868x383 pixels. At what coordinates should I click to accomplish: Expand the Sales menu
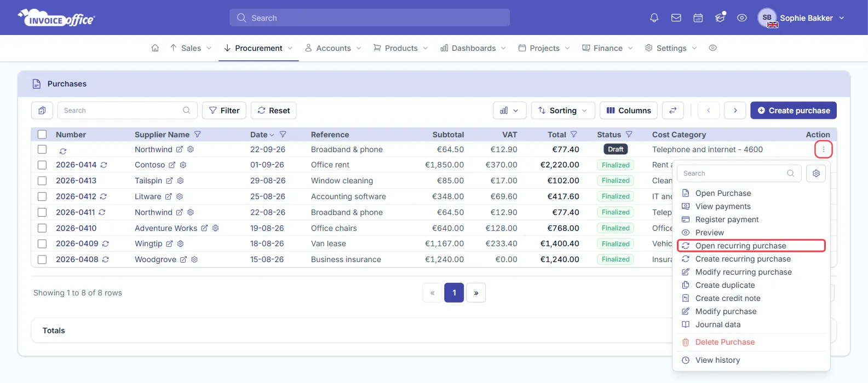tap(191, 48)
